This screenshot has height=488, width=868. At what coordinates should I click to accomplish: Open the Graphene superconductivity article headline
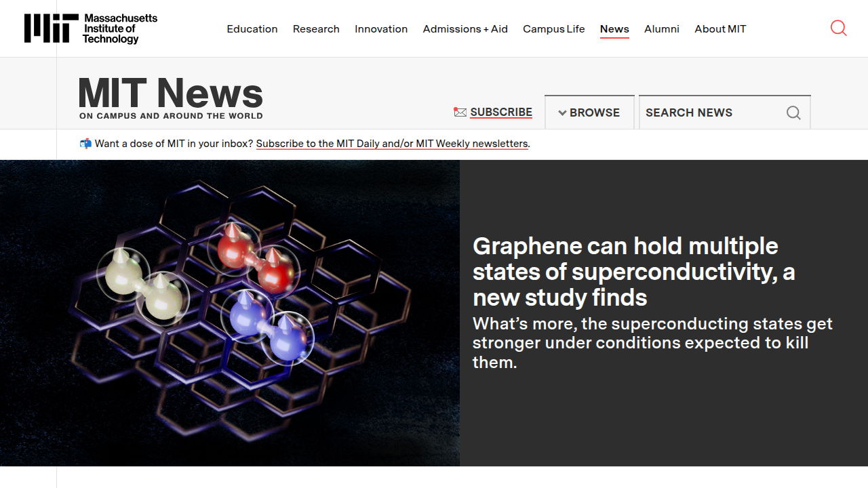click(634, 271)
